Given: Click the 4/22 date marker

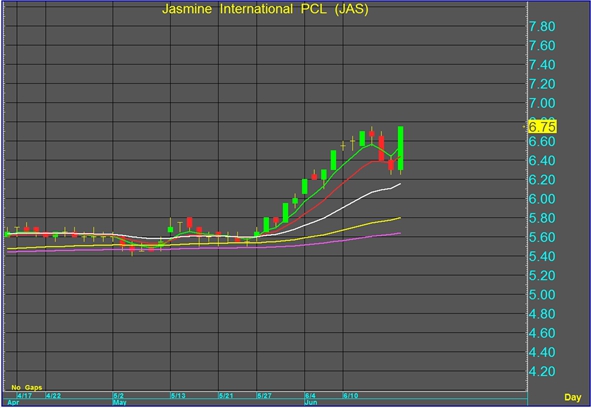Looking at the screenshot, I should coord(54,396).
